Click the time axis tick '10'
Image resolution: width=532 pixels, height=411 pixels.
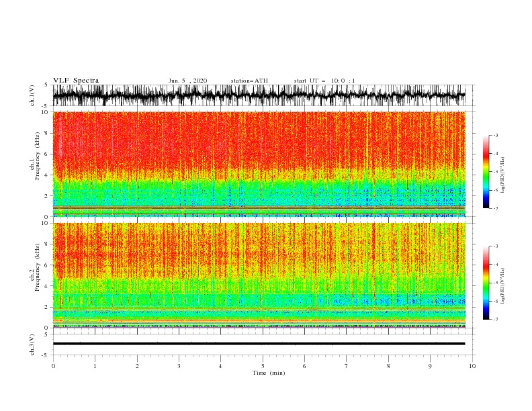pyautogui.click(x=472, y=366)
